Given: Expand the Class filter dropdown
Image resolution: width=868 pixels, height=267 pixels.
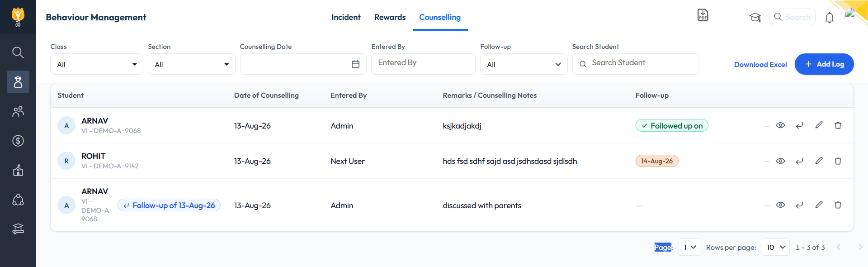Looking at the screenshot, I should [97, 64].
